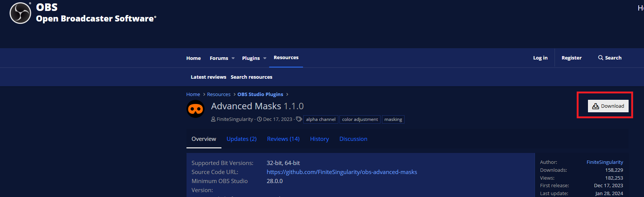644x197 pixels.
Task: Click Resources in the breadcrumb trail
Action: click(219, 94)
